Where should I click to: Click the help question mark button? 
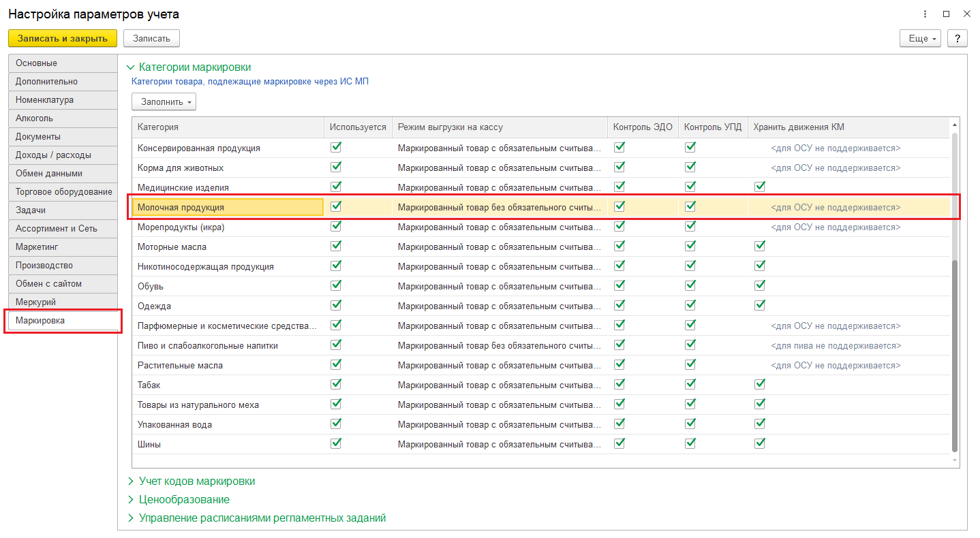(958, 38)
